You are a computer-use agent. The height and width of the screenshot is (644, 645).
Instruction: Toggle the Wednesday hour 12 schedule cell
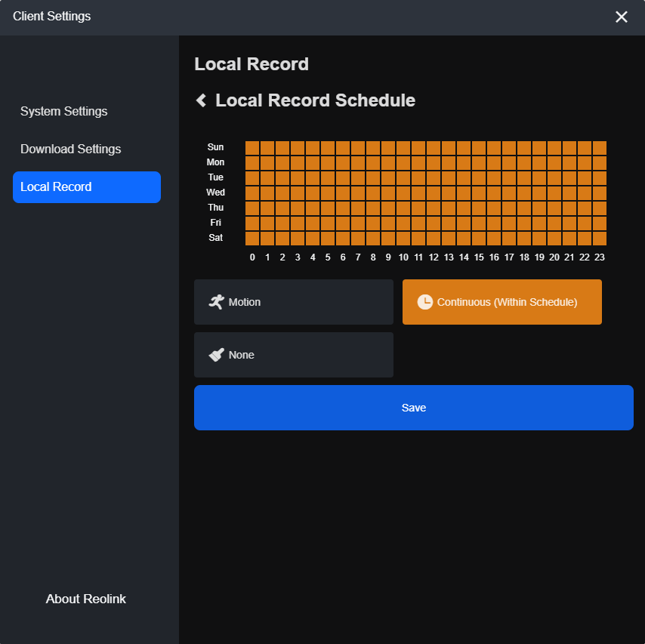pos(434,193)
